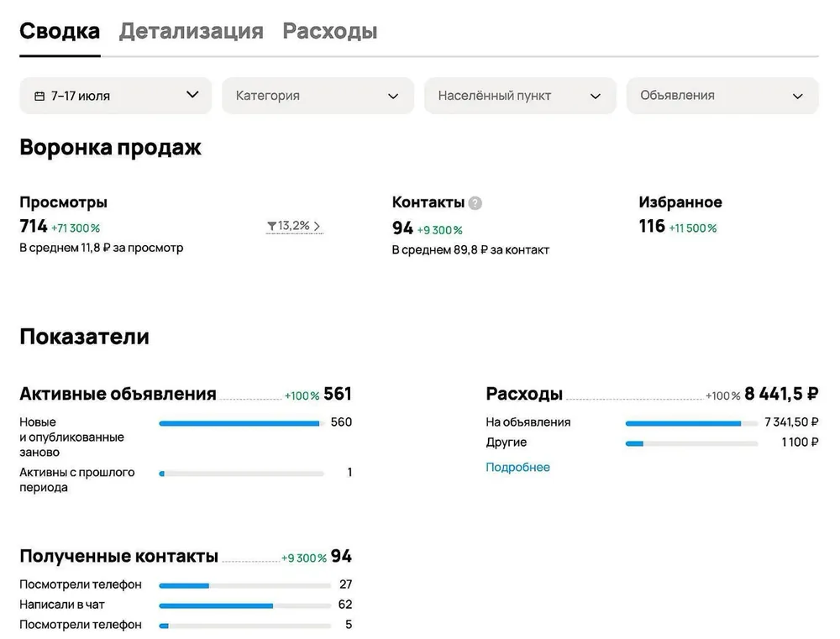Click the +71 300% growth figure

click(76, 228)
